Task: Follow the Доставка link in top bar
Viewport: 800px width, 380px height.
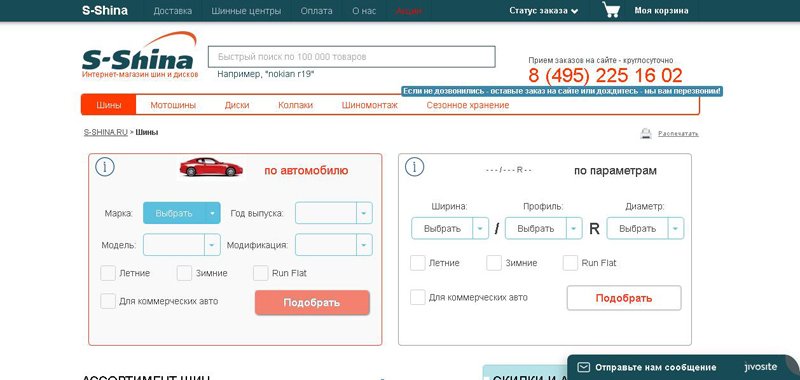Action: [x=173, y=11]
